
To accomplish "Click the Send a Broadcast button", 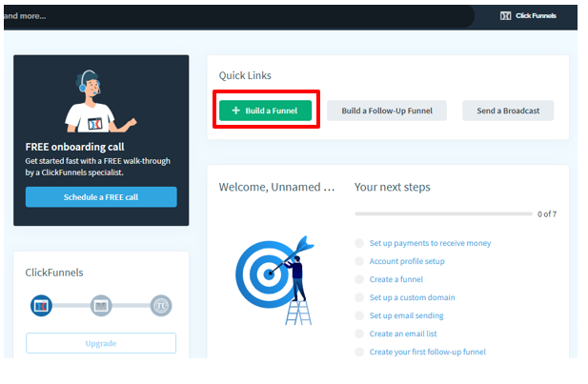I will point(508,111).
